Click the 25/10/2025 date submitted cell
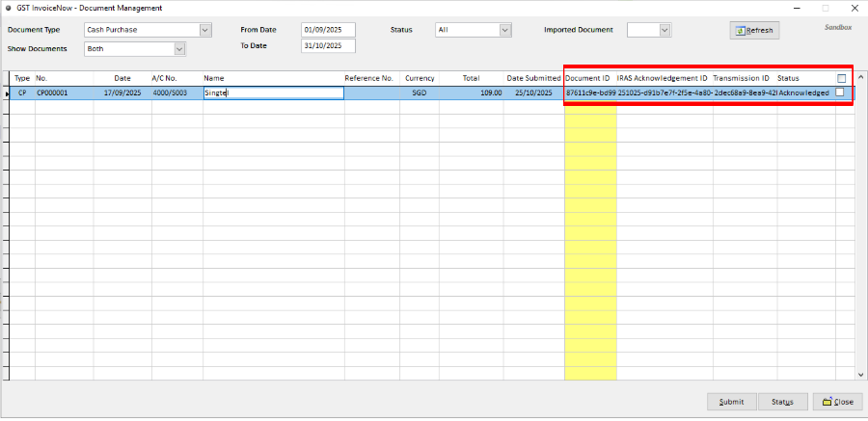This screenshot has width=868, height=421. [533, 92]
